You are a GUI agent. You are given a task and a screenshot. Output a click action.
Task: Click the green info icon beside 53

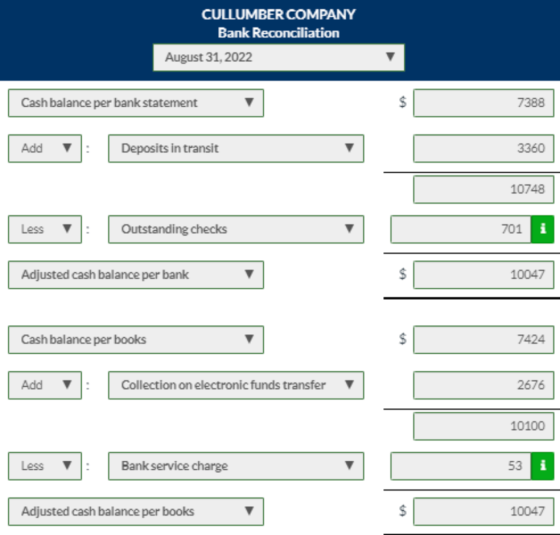coord(542,466)
